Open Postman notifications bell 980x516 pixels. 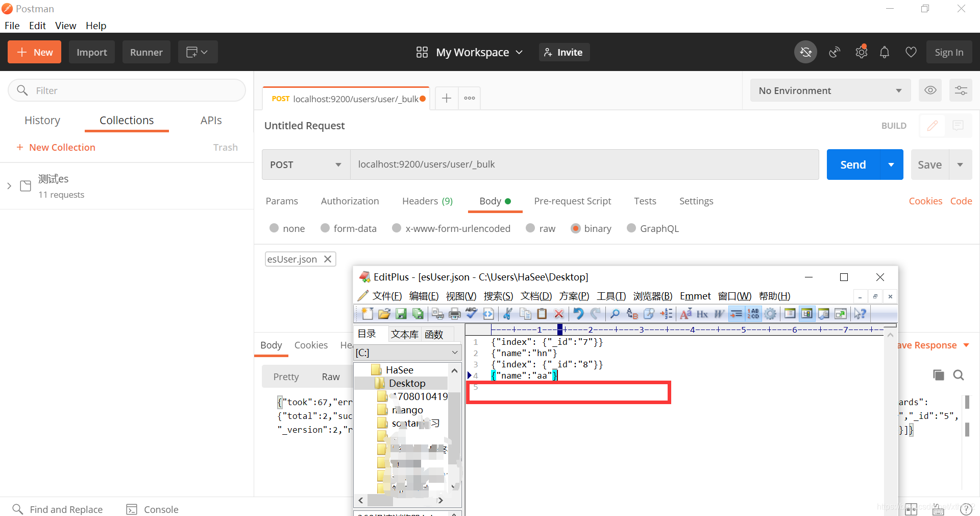[x=885, y=52]
